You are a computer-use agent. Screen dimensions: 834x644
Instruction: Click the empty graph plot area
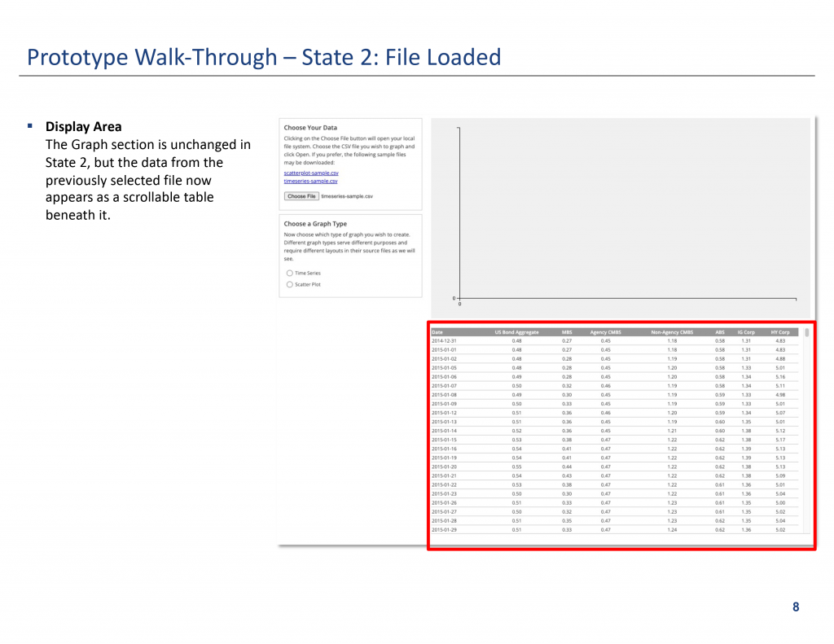627,212
